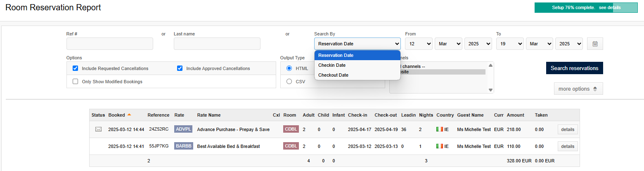Click the orange sort arrow beside Booked
Screen dimensions: 644x171
click(x=129, y=115)
